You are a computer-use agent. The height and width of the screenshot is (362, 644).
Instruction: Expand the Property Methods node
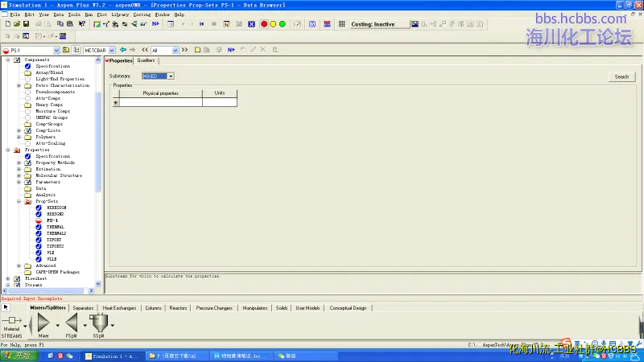click(19, 163)
